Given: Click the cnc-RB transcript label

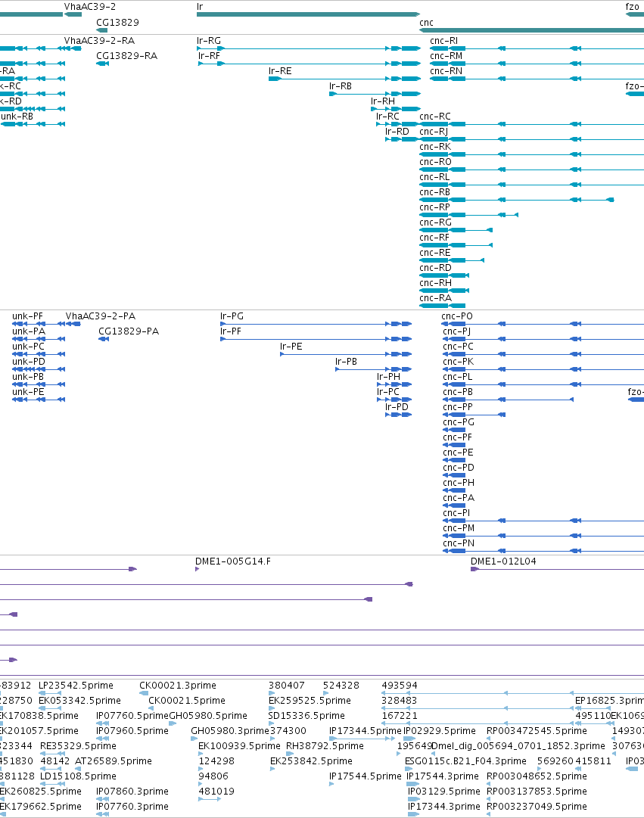Looking at the screenshot, I should 434,192.
